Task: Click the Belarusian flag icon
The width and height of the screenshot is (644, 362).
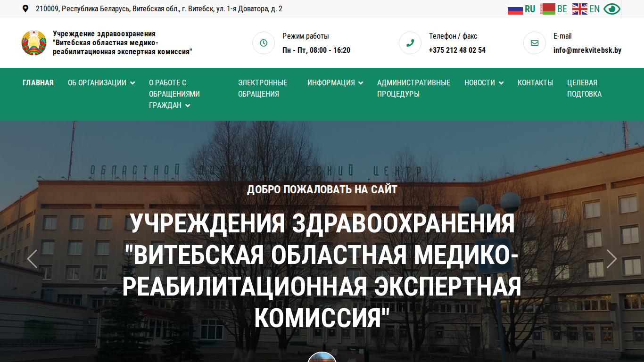Action: pos(548,9)
